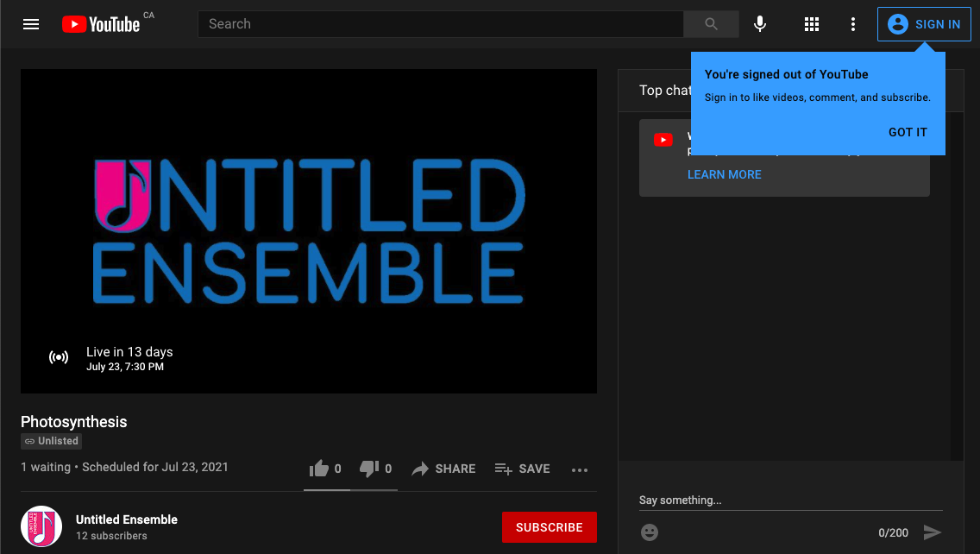Click the Sign In button
Screen dimensions: 980x554
tap(924, 24)
